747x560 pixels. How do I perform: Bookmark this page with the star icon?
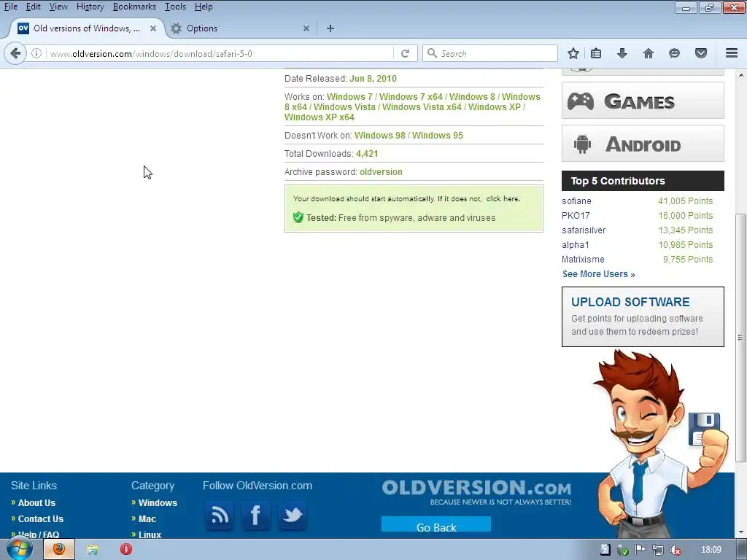(x=573, y=53)
